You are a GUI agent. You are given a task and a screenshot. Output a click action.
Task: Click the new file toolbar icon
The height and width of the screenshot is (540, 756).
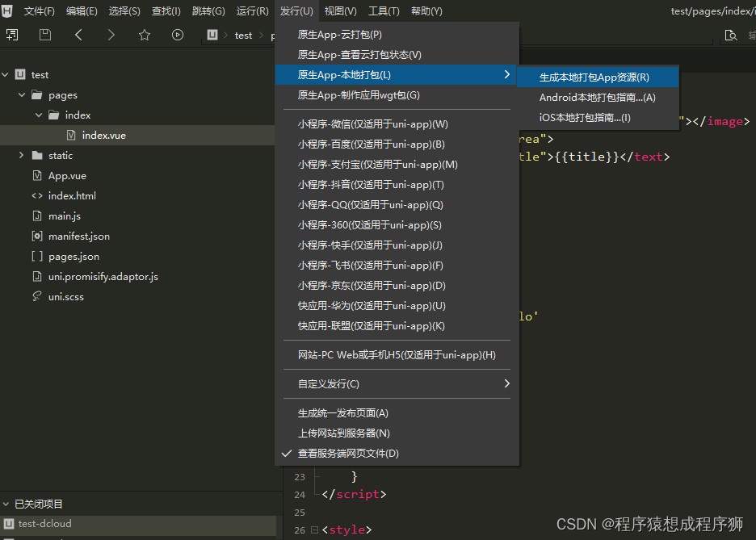(11, 35)
